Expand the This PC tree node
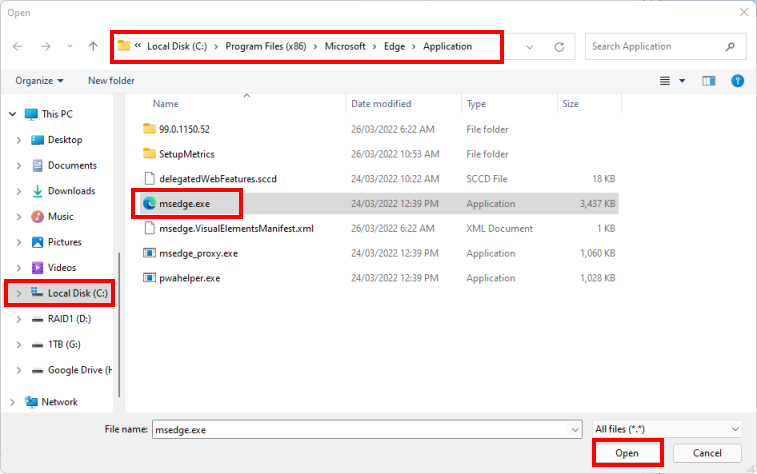Screen dimensions: 757x474 [11, 114]
